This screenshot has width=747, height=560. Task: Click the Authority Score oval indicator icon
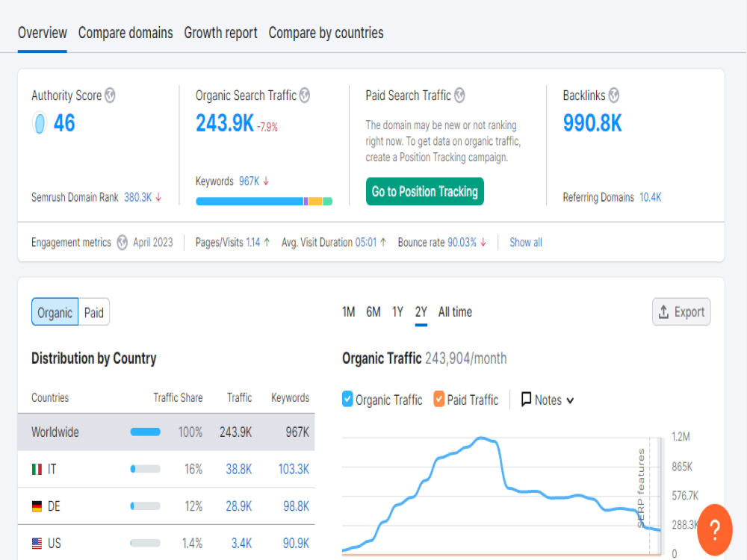click(40, 123)
